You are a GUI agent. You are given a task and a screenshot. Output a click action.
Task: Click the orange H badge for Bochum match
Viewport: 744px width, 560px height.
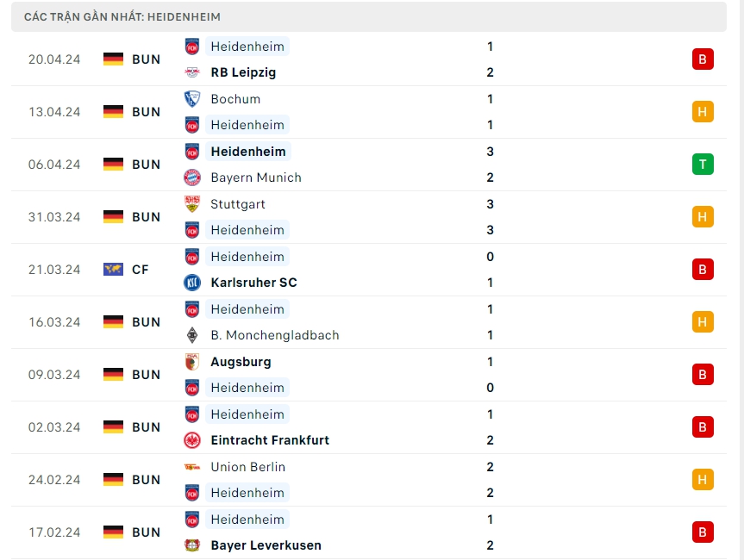pos(702,112)
